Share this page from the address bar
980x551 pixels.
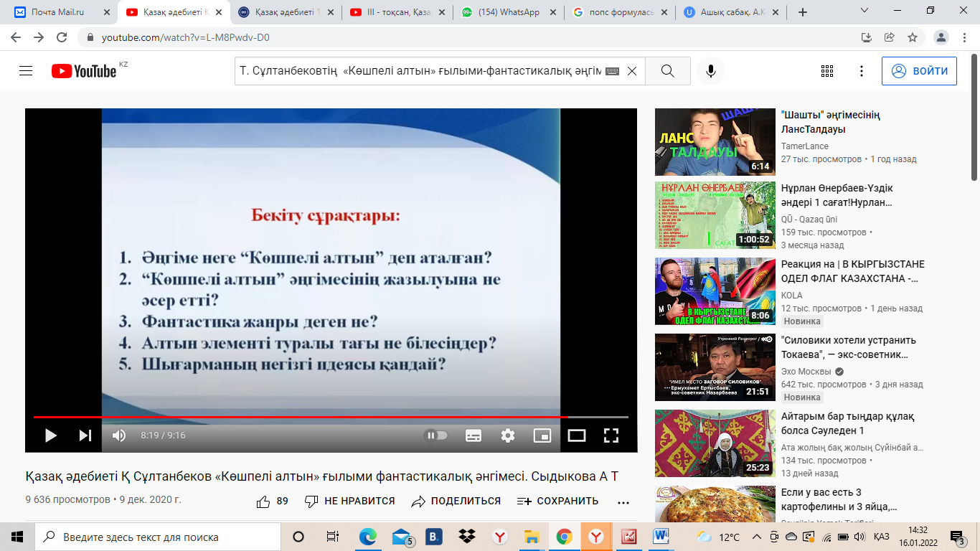(889, 37)
